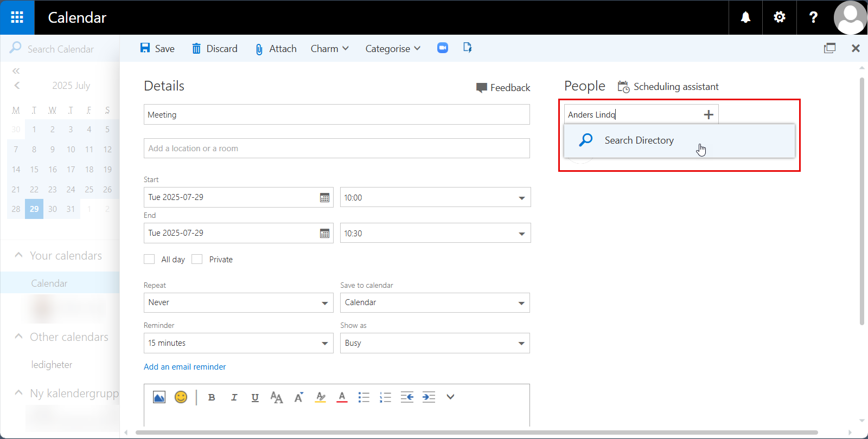Collapse the Your calendars section

click(18, 255)
